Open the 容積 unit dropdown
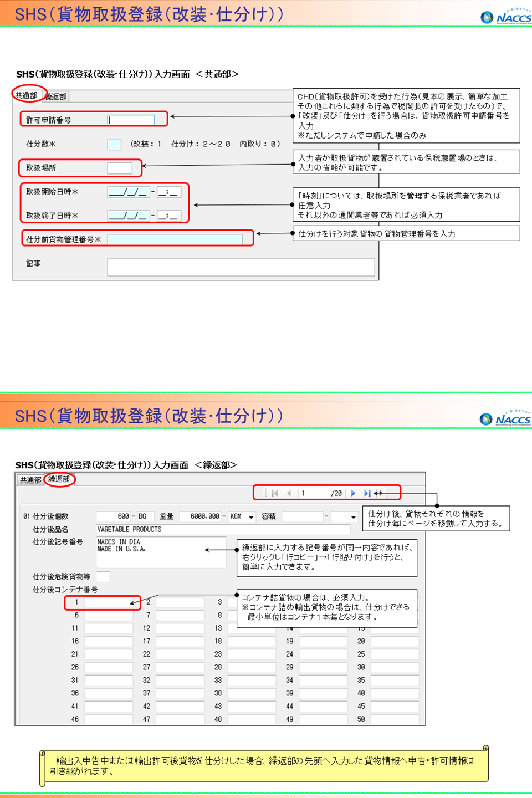 [353, 517]
